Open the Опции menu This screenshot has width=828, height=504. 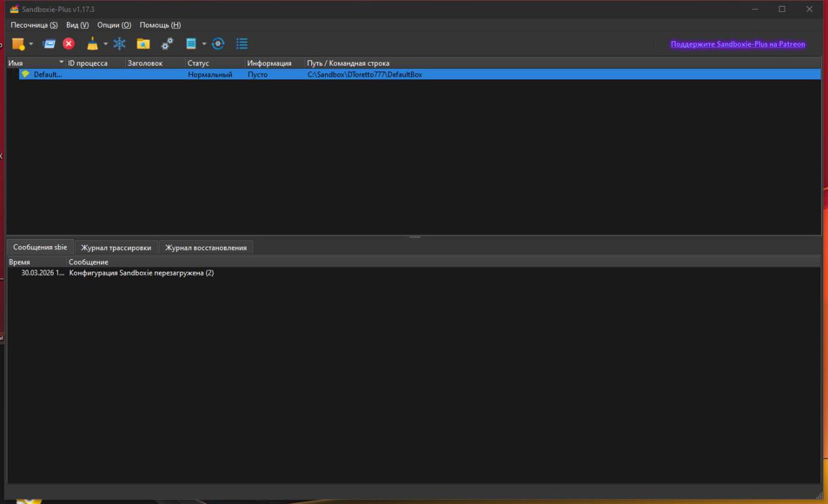pos(114,25)
